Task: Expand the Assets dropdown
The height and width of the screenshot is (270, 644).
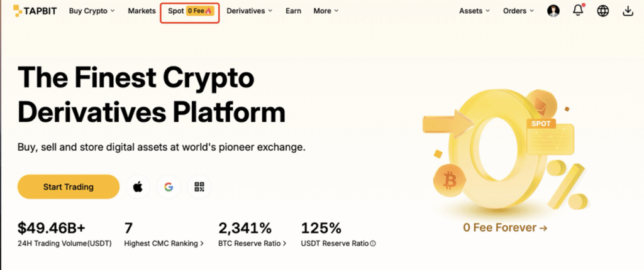Action: coord(474,11)
